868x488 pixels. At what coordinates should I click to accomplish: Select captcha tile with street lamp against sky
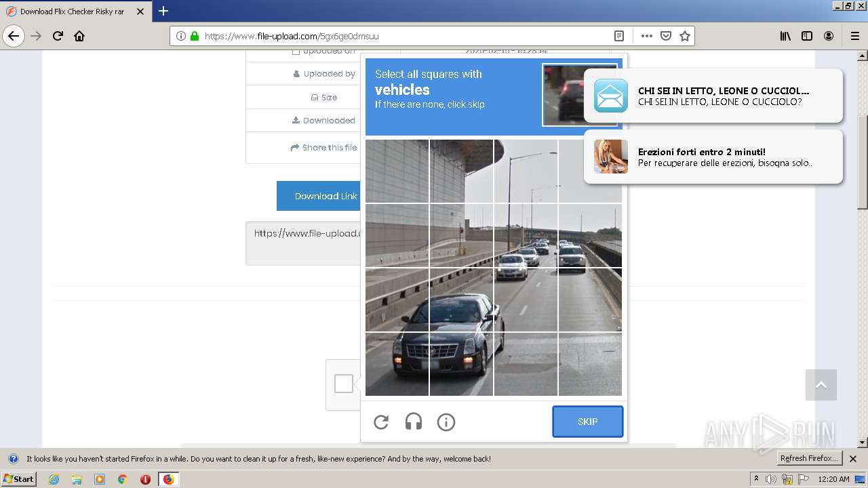[x=526, y=171]
